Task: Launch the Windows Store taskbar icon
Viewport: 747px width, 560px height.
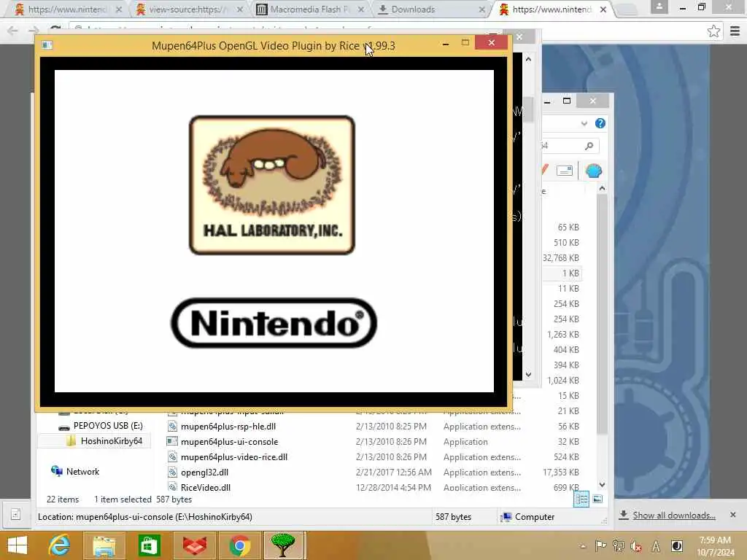Action: pyautogui.click(x=149, y=545)
